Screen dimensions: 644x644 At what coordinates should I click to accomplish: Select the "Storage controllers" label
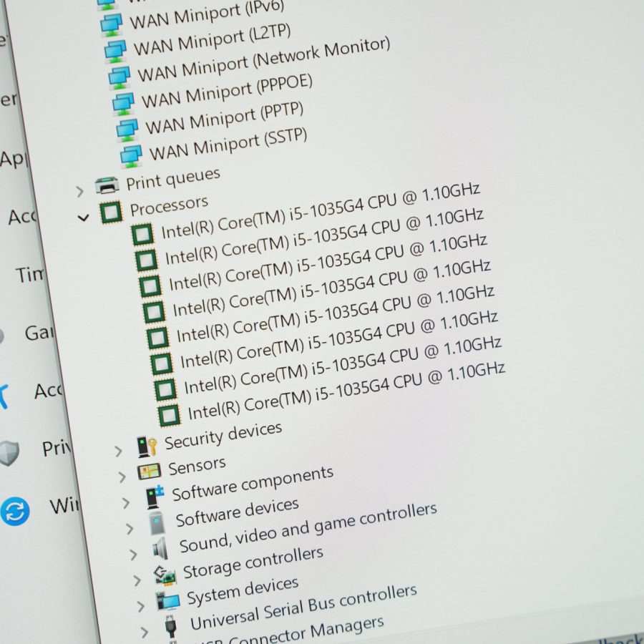pyautogui.click(x=253, y=563)
